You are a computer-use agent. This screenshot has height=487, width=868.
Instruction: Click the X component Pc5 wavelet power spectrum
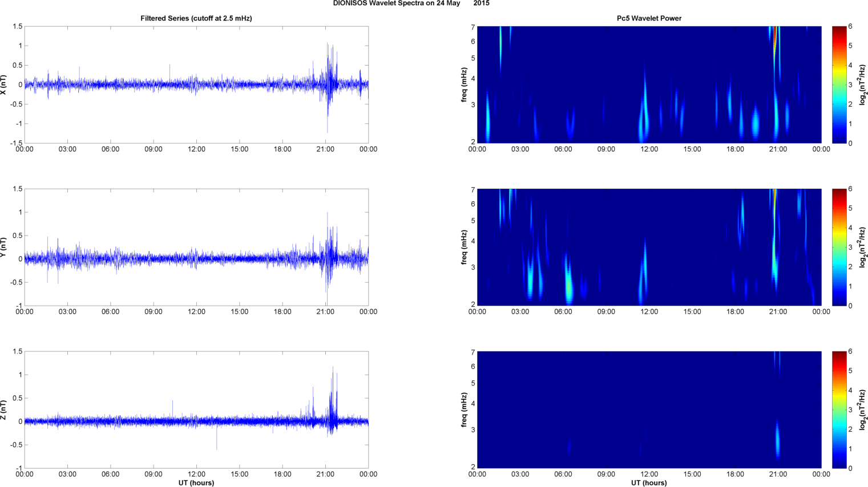click(x=649, y=84)
